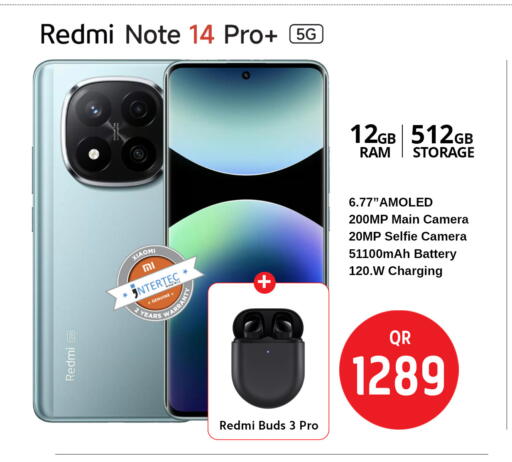Click the 51100mAh Battery spec line
This screenshot has height=462, width=512.
click(x=402, y=254)
